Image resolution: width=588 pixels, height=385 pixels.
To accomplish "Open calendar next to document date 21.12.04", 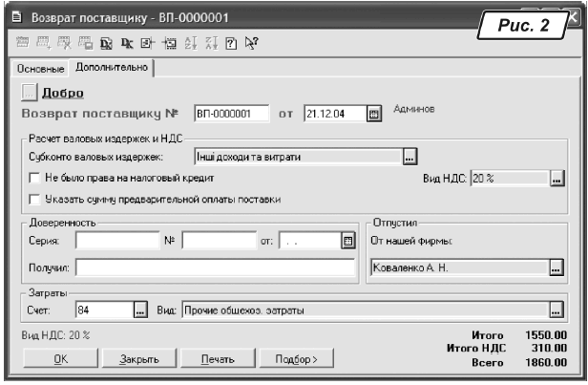I will point(374,114).
